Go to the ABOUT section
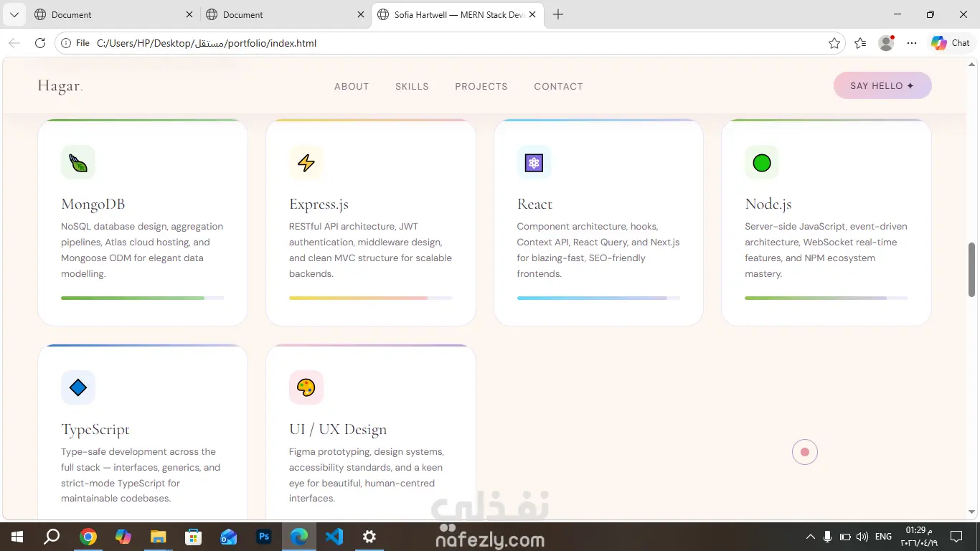980x551 pixels. click(x=352, y=86)
